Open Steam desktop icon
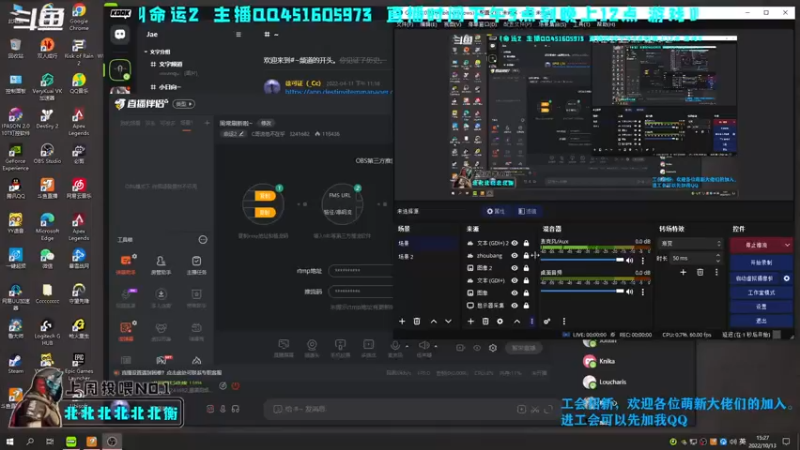800x450 pixels. (x=15, y=364)
